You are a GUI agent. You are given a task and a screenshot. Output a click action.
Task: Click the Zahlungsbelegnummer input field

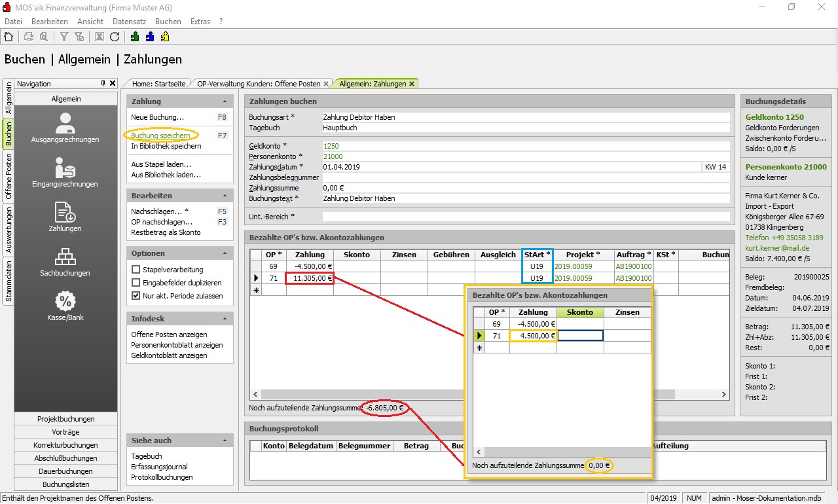[x=524, y=177]
